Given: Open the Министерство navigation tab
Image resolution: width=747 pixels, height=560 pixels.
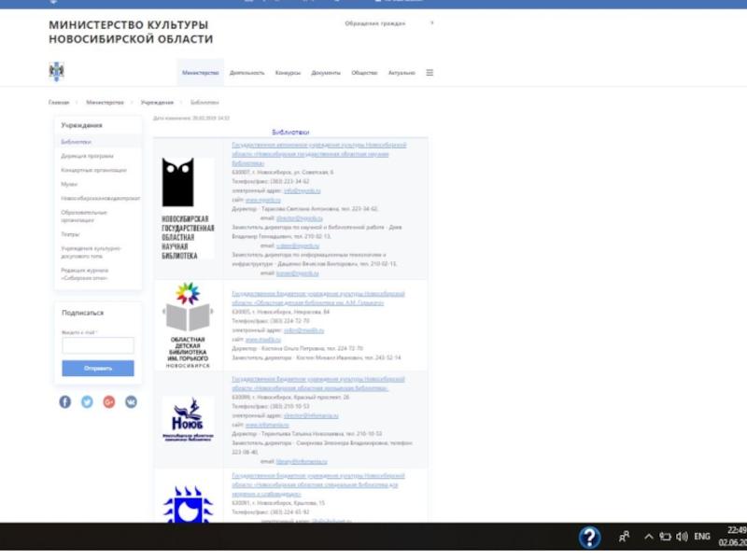Looking at the screenshot, I should click(201, 73).
